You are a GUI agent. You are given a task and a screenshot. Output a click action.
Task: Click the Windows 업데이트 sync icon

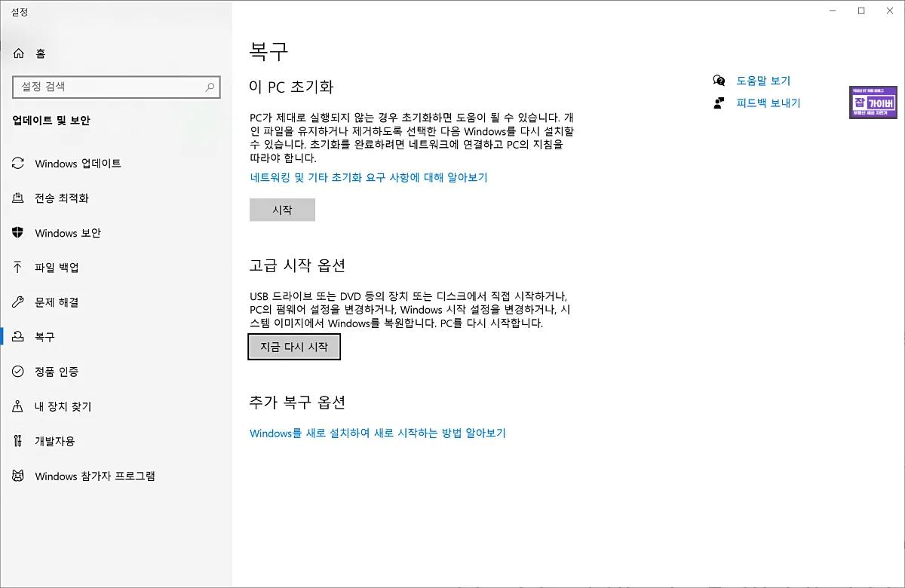tap(19, 164)
